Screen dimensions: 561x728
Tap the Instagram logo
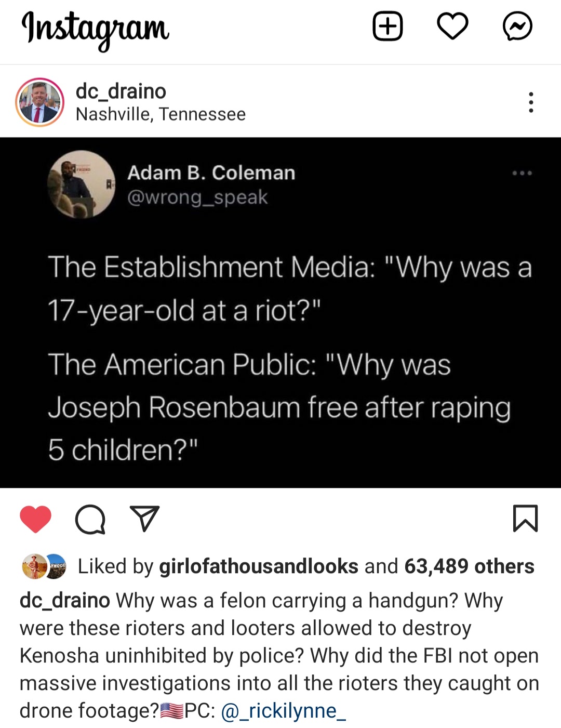click(x=96, y=29)
